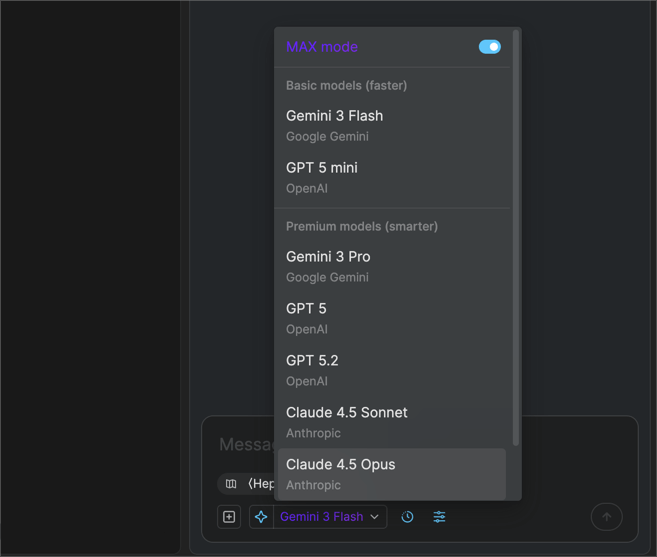This screenshot has height=557, width=657.
Task: Click the book icon chip
Action: pyautogui.click(x=231, y=484)
